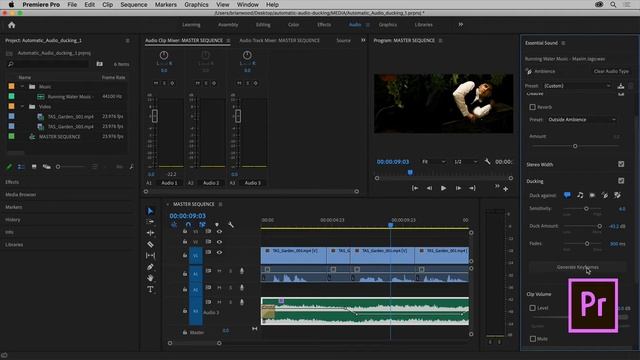Toggle timeline Snap magnet icon
Screen dimensions: 640x360
(188, 225)
